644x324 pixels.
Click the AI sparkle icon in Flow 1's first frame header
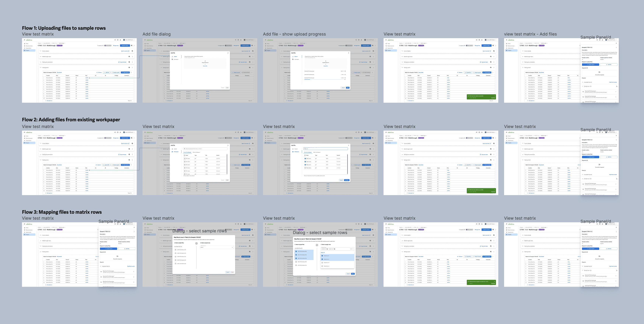click(x=115, y=40)
